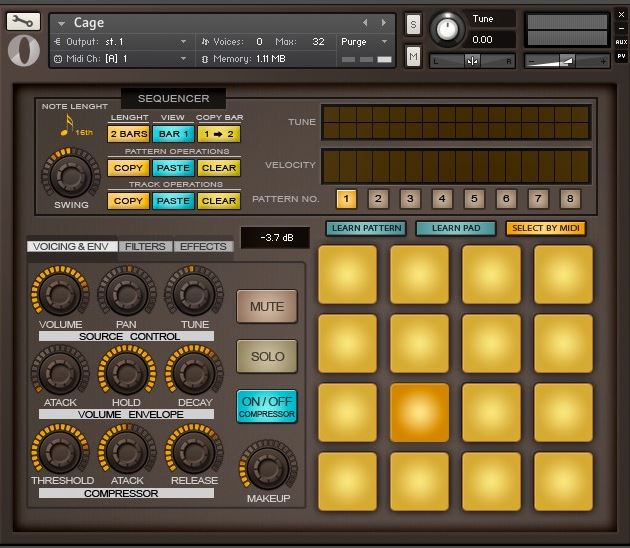Toggle the MUTE button for the pad
Image resolution: width=630 pixels, height=548 pixels.
pos(267,307)
